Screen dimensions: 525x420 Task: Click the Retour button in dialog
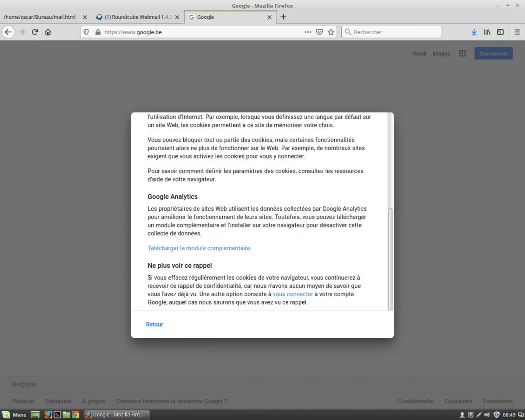pyautogui.click(x=154, y=324)
